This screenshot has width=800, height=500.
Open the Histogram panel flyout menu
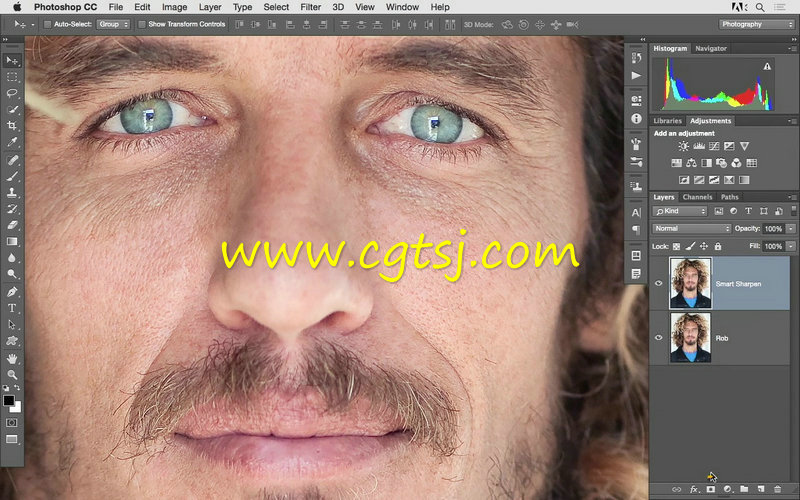pos(793,49)
